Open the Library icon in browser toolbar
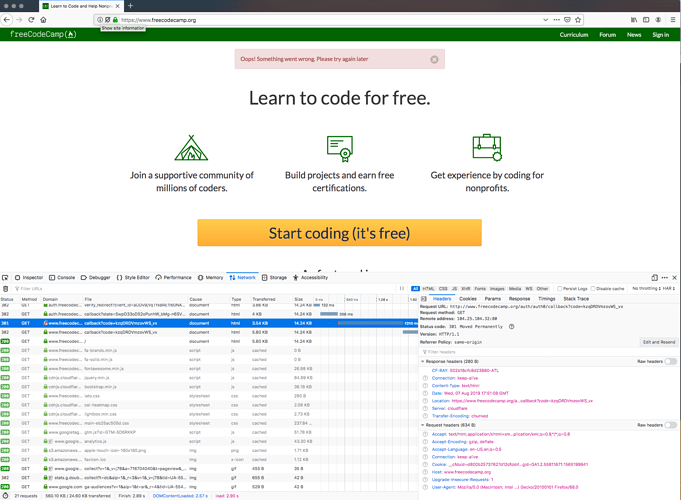This screenshot has width=681, height=500. click(x=634, y=20)
